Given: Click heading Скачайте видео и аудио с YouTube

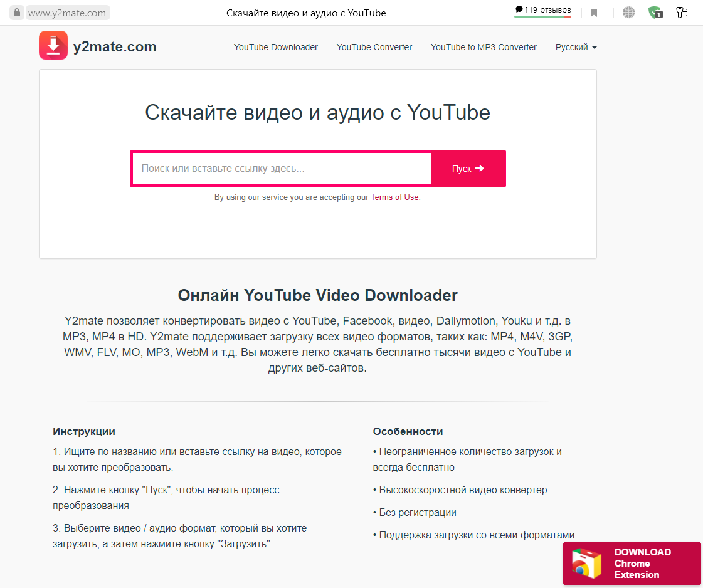Looking at the screenshot, I should click(x=317, y=112).
